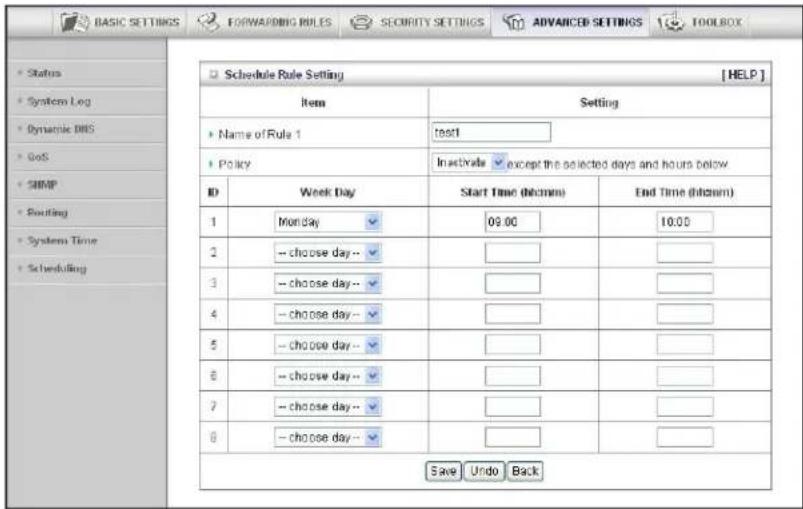Select the Advanced Settings tab

click(571, 22)
